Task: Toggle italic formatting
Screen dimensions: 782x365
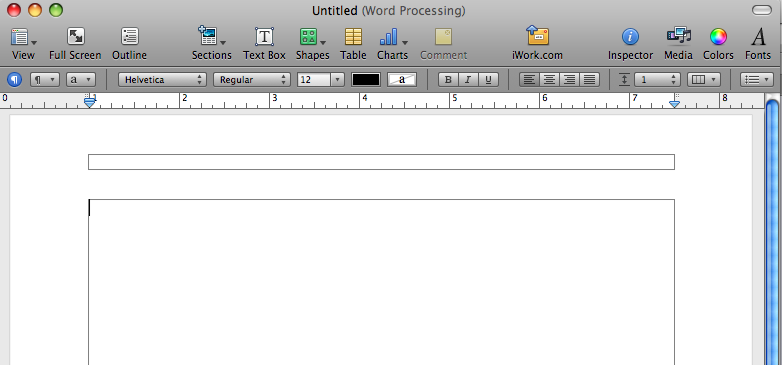Action: [x=468, y=80]
